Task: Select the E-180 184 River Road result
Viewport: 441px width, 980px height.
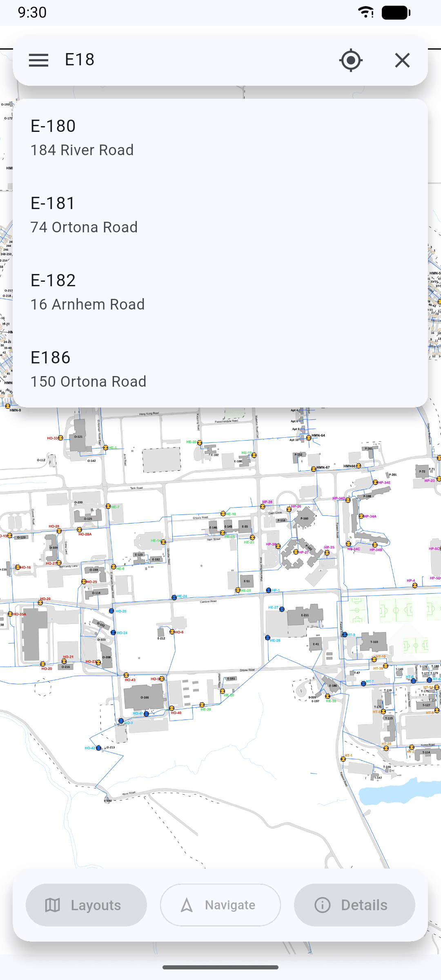Action: tap(220, 138)
